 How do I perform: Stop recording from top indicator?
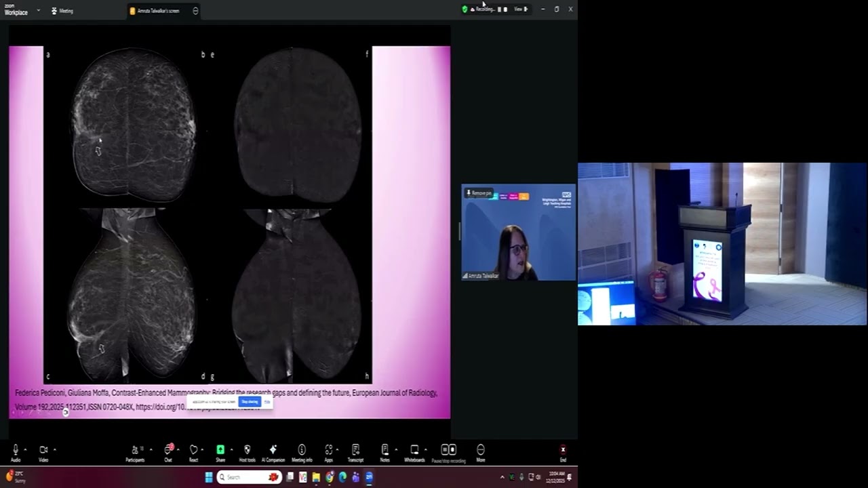505,9
